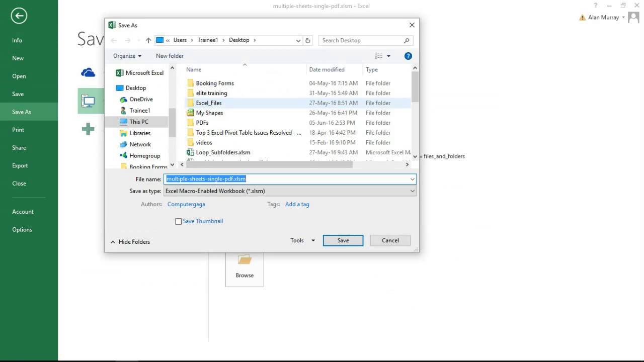
Task: Expand the Tools dropdown
Action: click(x=301, y=240)
